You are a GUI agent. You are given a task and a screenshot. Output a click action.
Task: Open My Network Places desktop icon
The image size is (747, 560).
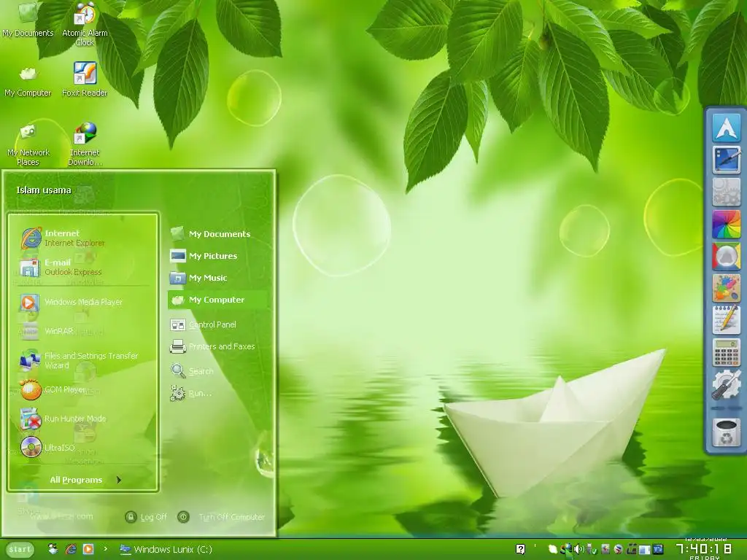[x=28, y=144]
